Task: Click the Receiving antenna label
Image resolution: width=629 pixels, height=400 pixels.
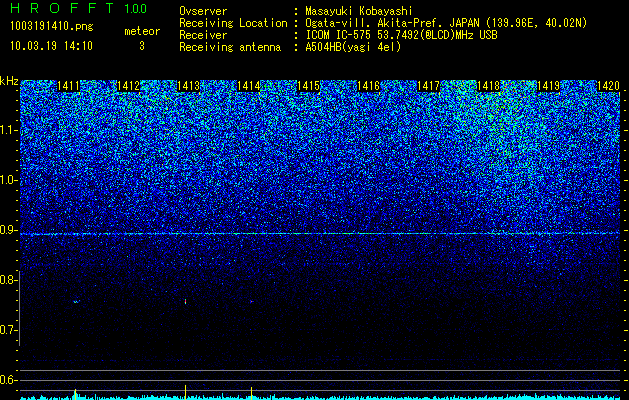Action: [230, 47]
